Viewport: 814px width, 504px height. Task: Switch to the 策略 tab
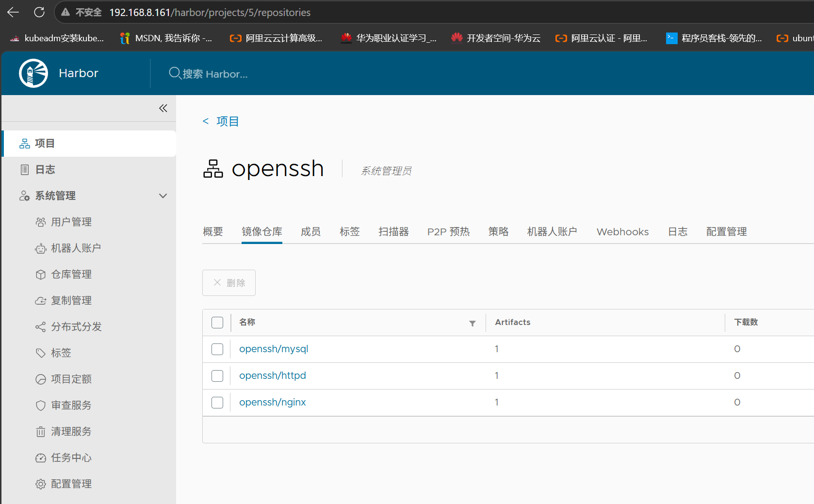499,232
